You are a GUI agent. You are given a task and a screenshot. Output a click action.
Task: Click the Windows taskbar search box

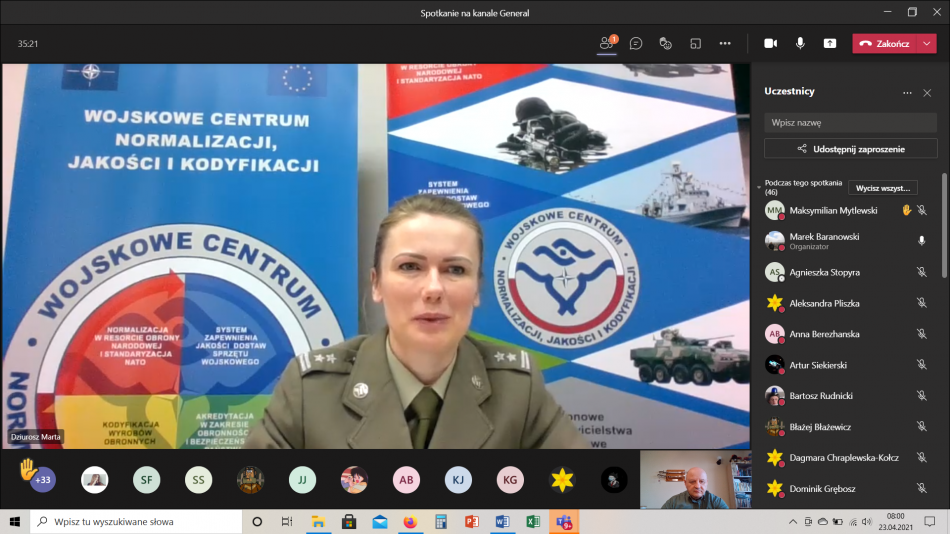136,521
